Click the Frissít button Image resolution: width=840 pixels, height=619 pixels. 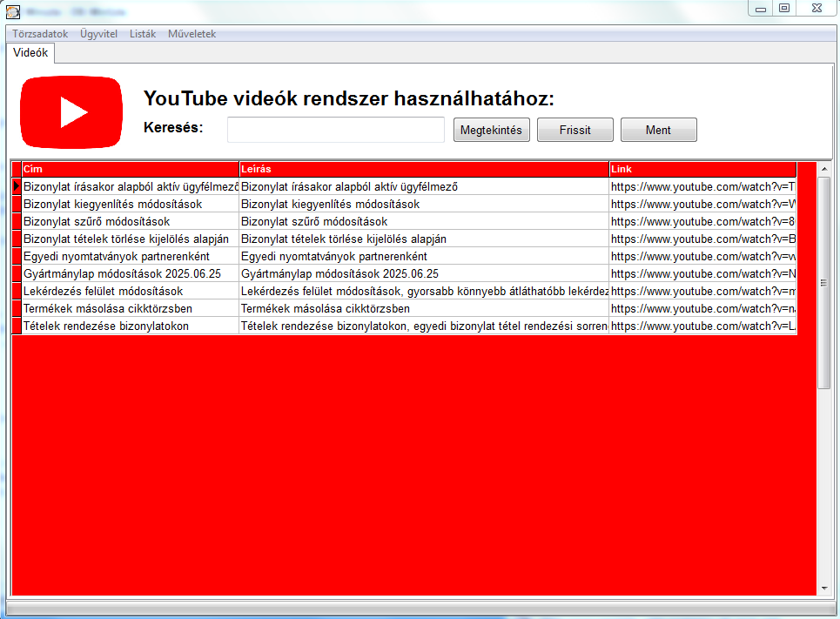575,130
